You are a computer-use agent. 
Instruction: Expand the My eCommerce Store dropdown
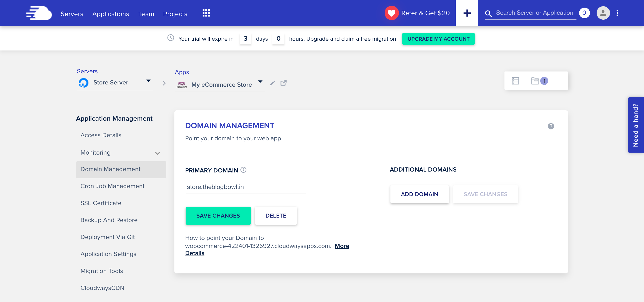[260, 82]
